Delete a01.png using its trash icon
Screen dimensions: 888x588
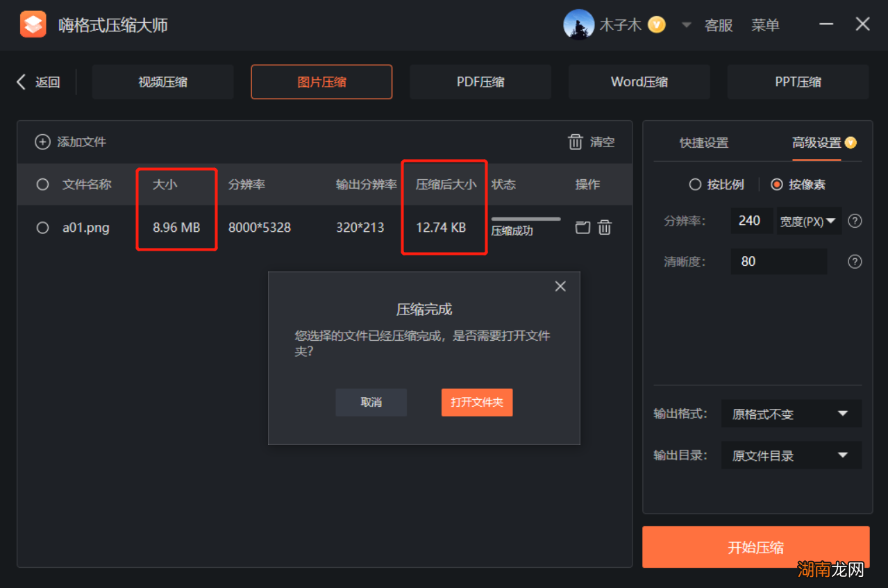pyautogui.click(x=604, y=227)
